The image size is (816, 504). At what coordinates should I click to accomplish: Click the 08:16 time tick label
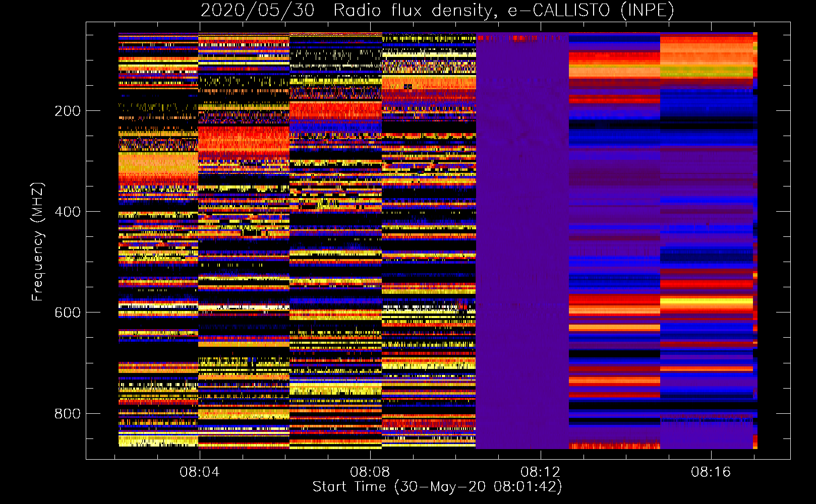click(711, 472)
